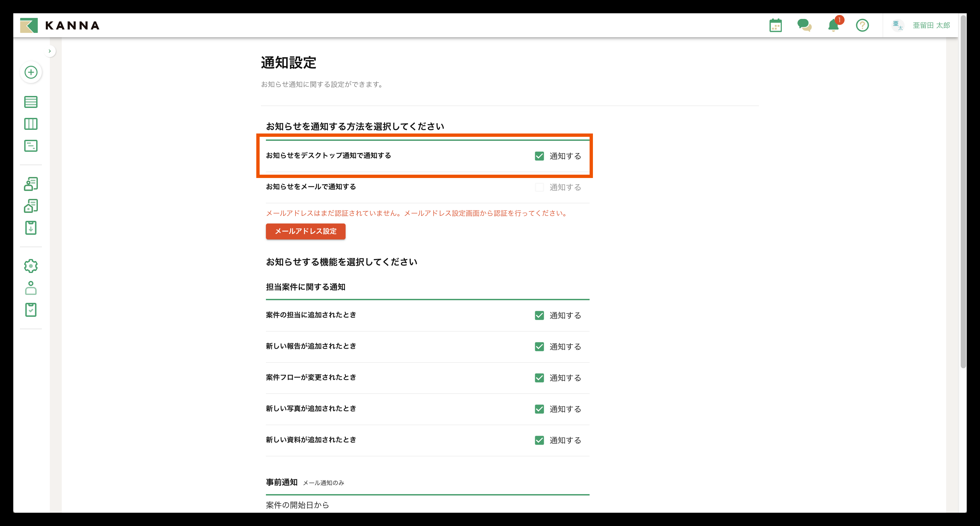Open the calendar icon in top bar
This screenshot has width=980, height=526.
coord(775,26)
